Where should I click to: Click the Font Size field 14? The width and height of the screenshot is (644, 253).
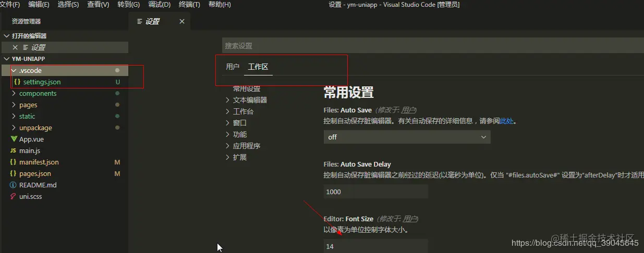pos(375,246)
